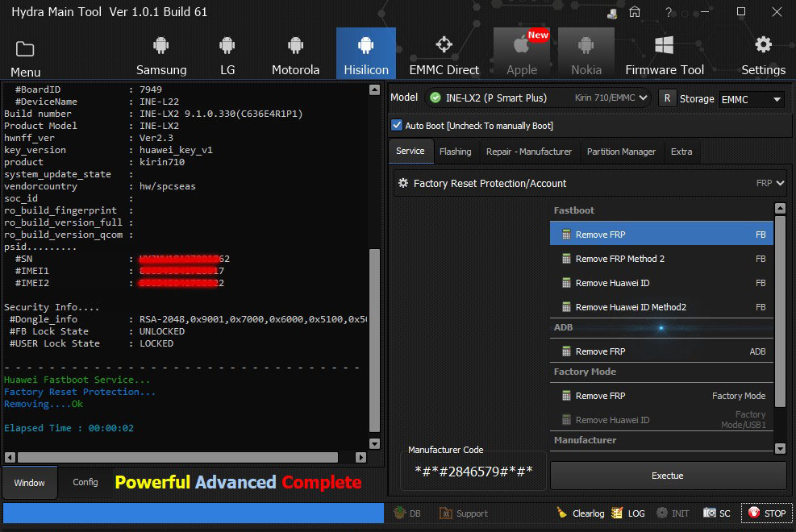Switch to the Flashing tab
Screen dimensions: 796x532
tap(456, 152)
